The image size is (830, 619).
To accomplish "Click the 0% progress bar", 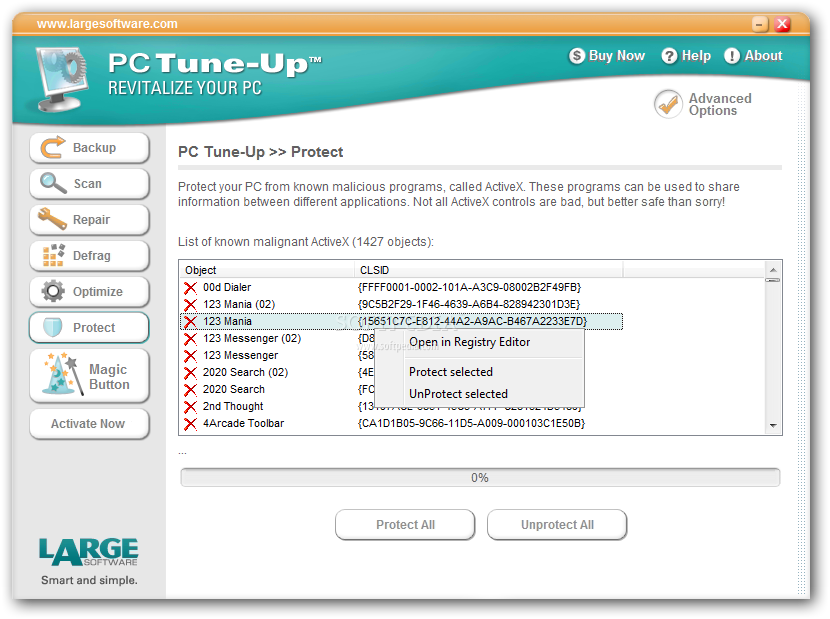I will (480, 478).
